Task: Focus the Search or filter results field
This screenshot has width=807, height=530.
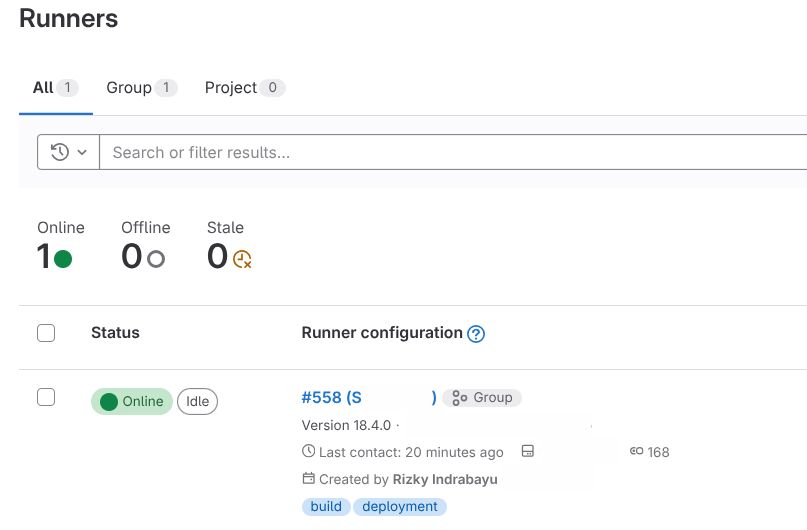Action: coord(450,152)
